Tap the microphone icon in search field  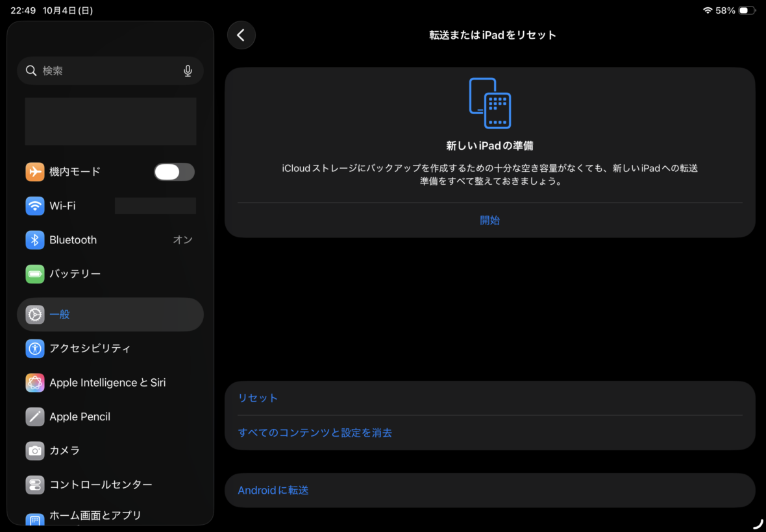(x=188, y=71)
